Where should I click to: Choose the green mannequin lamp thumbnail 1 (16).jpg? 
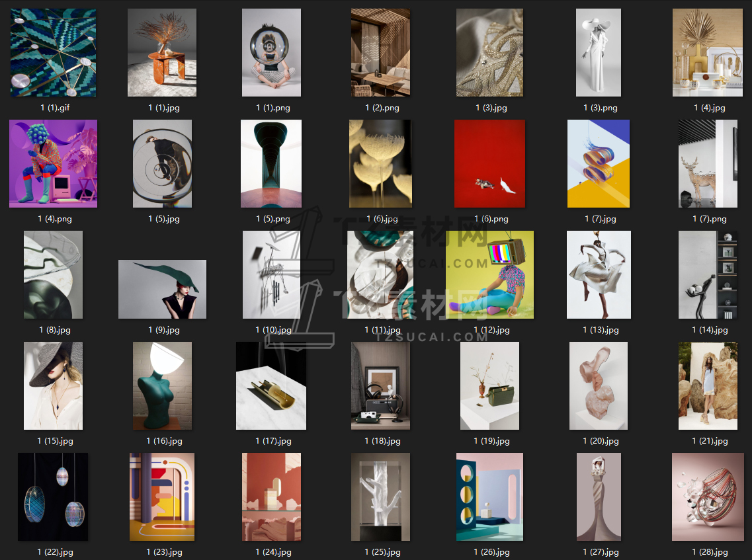tap(162, 385)
